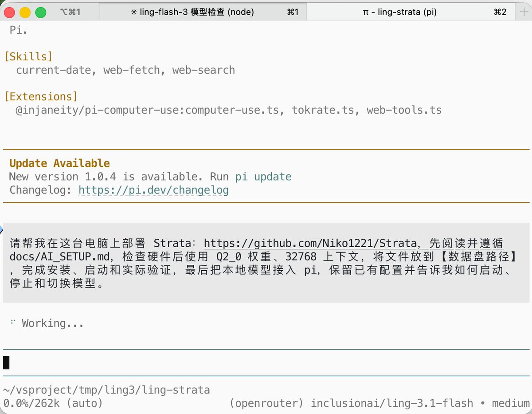Open a new terminal tab with plus button
Image resolution: width=532 pixels, height=414 pixels.
click(524, 12)
